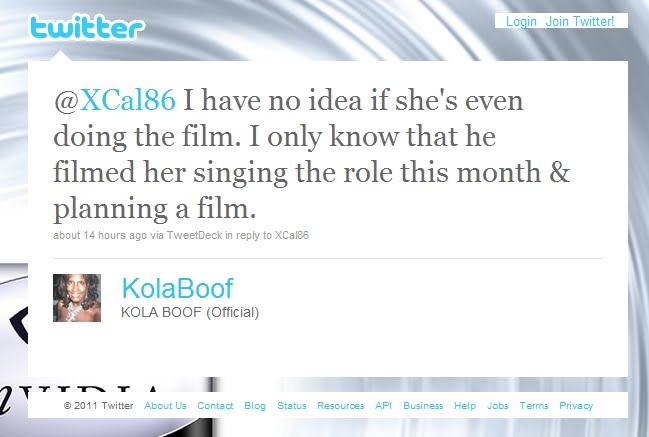
Task: Open the Privacy footer link
Action: click(x=576, y=406)
